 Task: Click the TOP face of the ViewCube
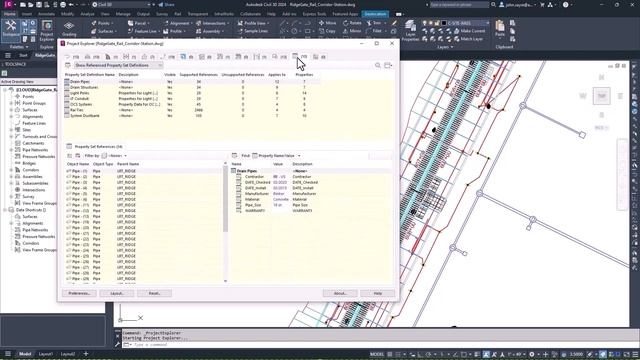(602, 96)
